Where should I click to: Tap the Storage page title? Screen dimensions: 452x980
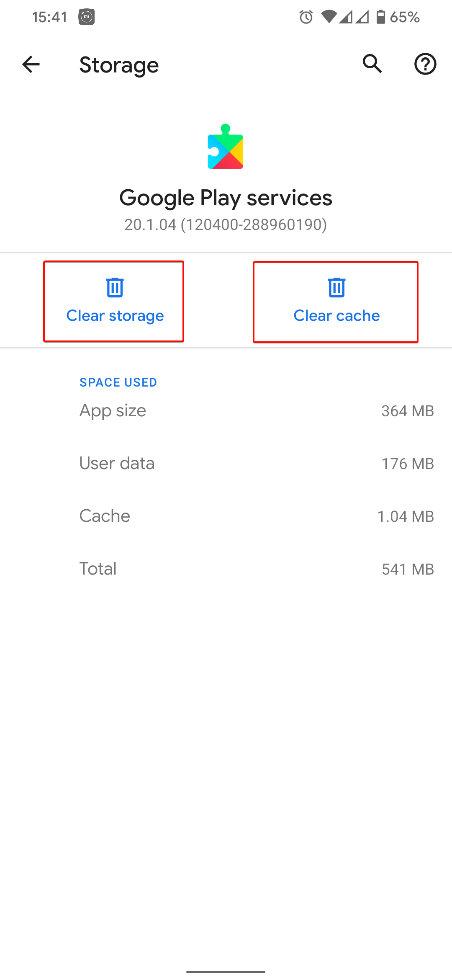click(119, 65)
